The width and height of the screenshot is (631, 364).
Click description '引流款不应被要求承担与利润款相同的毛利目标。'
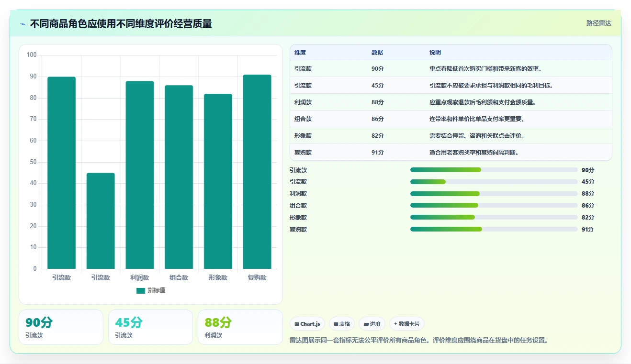coord(491,86)
